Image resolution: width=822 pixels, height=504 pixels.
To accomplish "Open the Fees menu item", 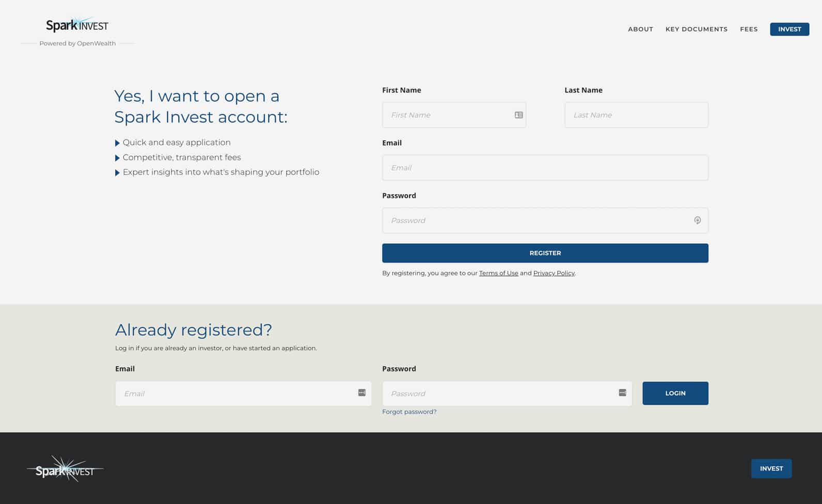I will [749, 29].
